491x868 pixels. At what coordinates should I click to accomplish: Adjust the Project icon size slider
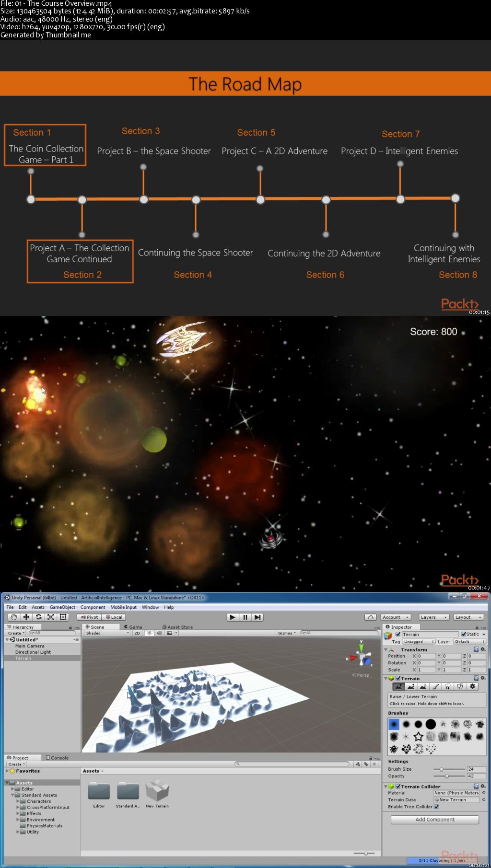click(365, 853)
